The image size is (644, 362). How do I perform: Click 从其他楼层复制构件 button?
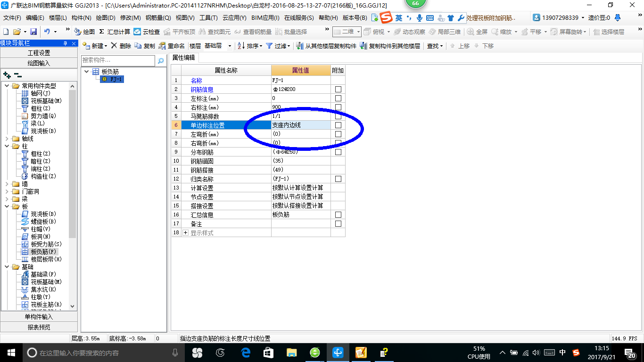click(326, 46)
